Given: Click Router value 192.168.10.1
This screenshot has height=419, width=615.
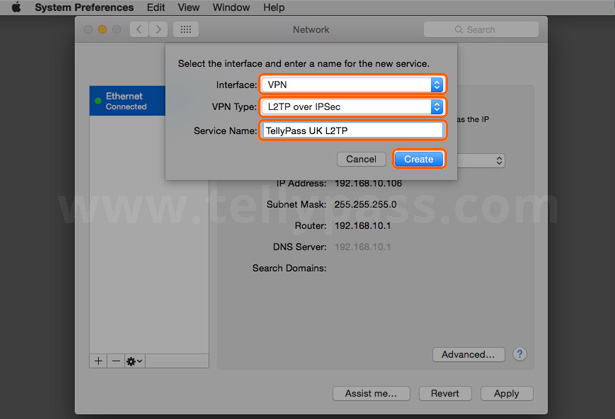Looking at the screenshot, I should (362, 226).
